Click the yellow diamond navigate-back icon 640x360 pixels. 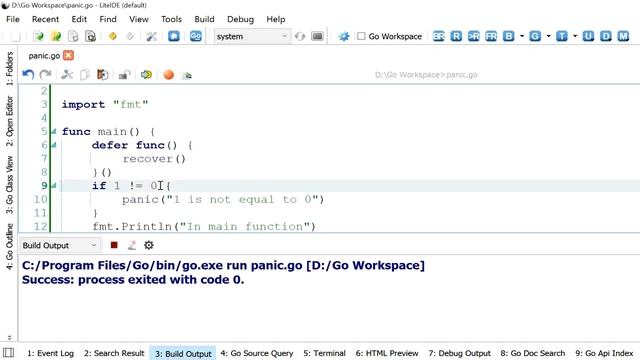point(113,36)
